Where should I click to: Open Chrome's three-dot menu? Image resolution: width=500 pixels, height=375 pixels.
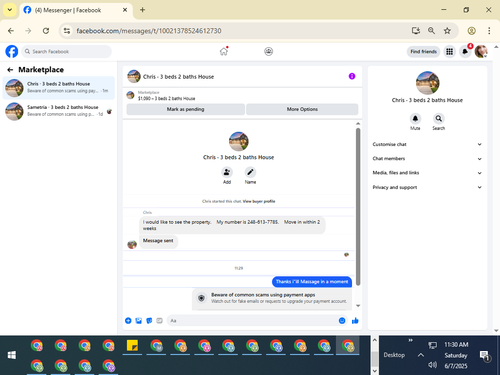[x=489, y=31]
